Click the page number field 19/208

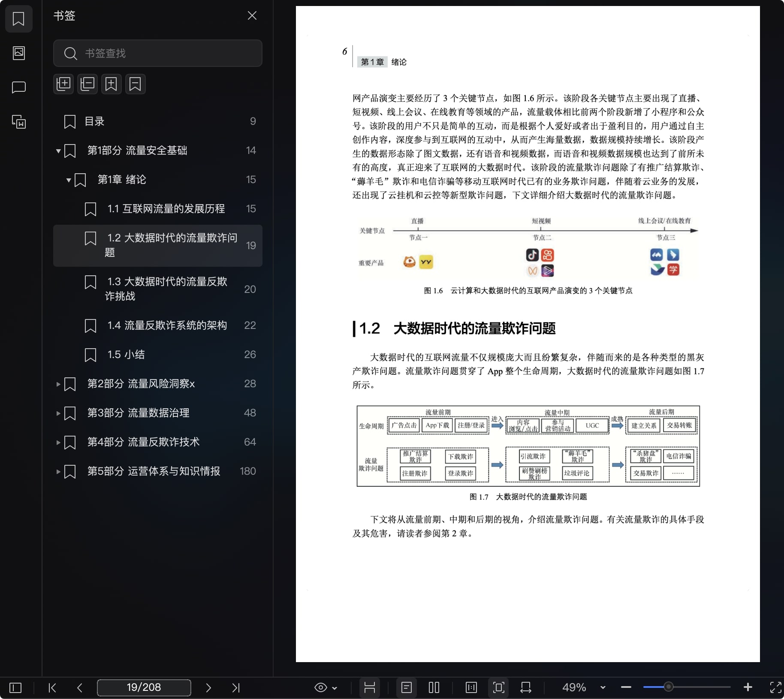click(x=144, y=687)
